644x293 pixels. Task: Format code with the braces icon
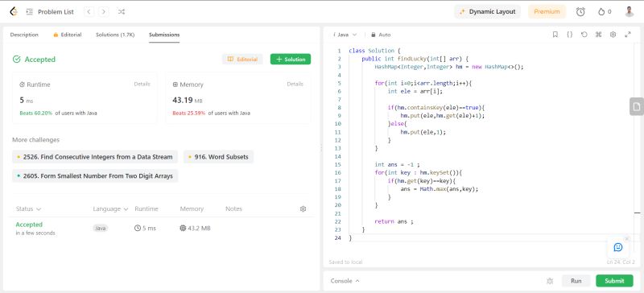(570, 35)
